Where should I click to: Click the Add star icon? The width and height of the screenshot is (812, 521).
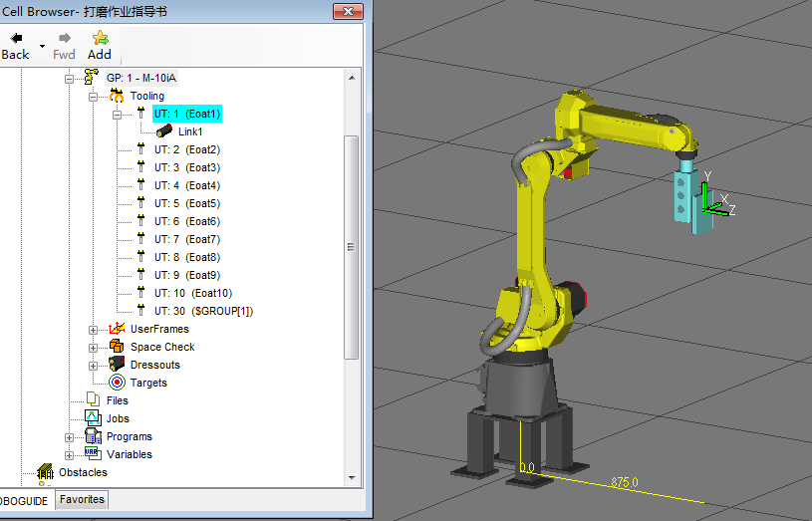point(100,38)
